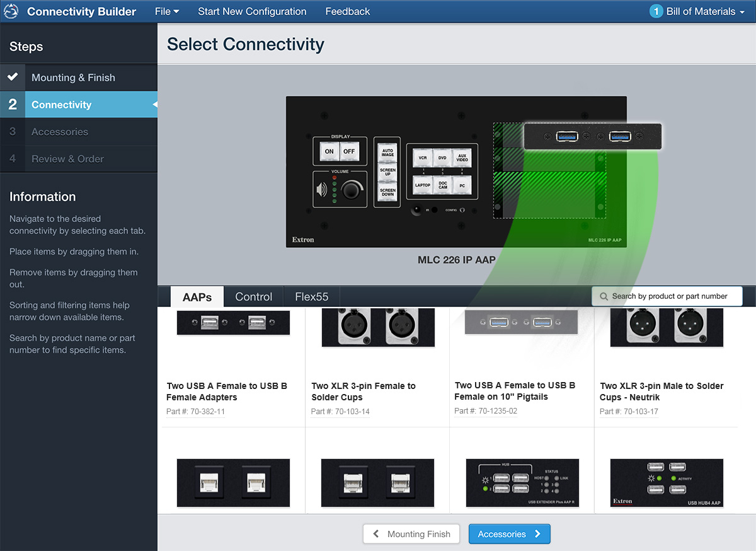
Task: Click the step number 2 icon
Action: pos(13,105)
